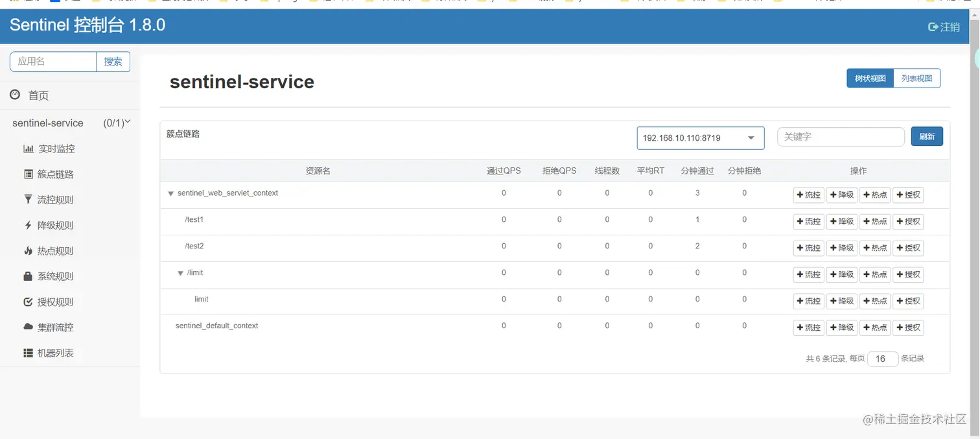Click the 集群流控 cloud icon
The image size is (980, 439).
(x=28, y=327)
